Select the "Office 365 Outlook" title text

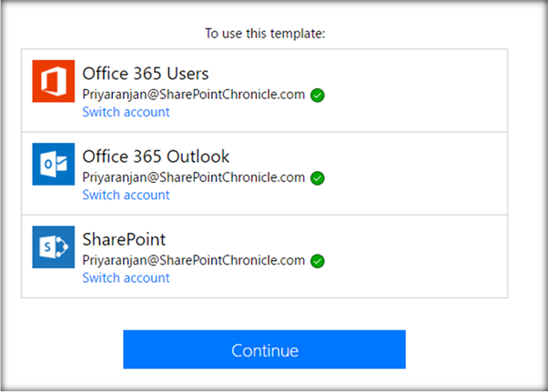(156, 156)
